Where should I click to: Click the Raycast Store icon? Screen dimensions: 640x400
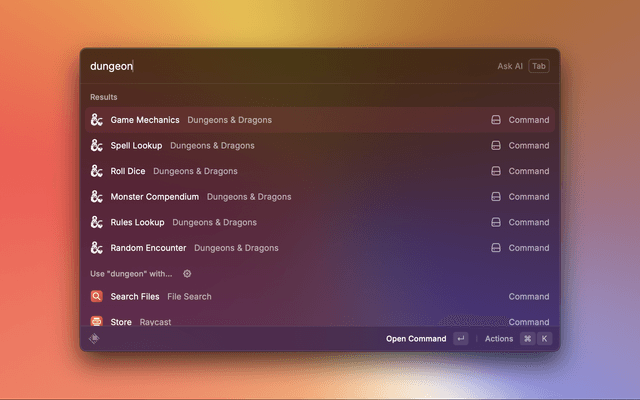97,321
